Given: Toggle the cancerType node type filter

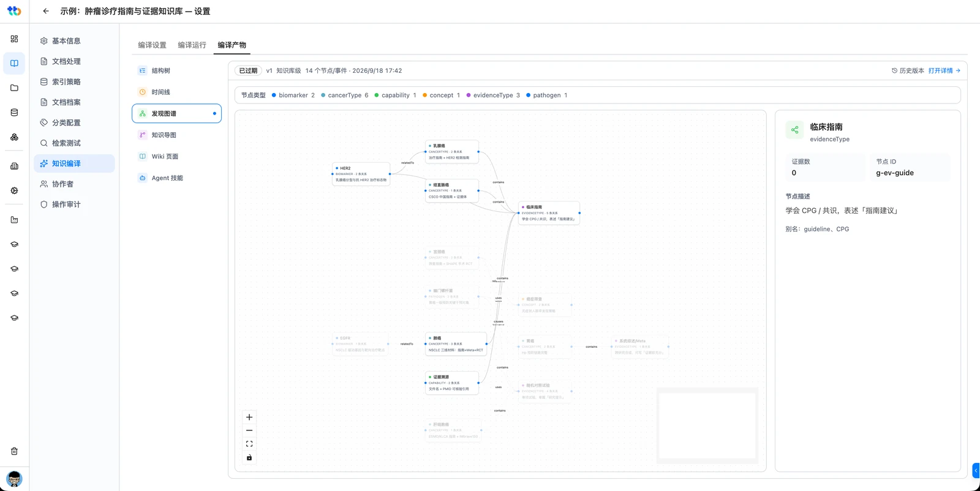Looking at the screenshot, I should click(345, 96).
